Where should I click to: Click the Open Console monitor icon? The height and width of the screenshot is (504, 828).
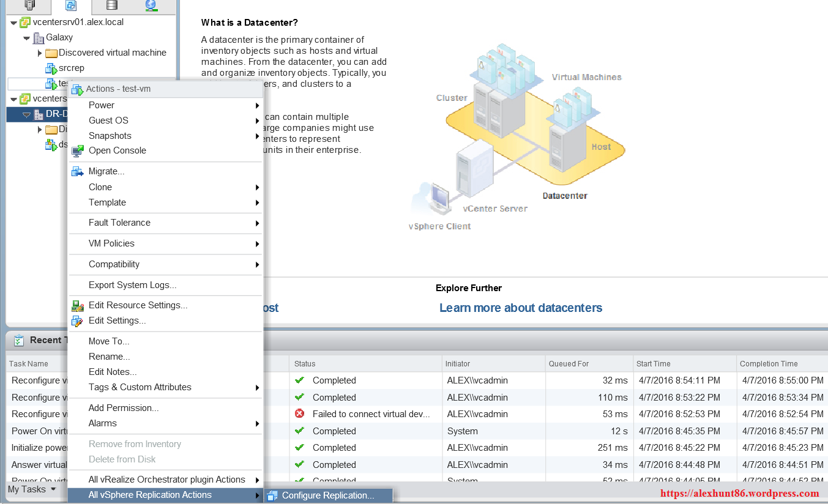[78, 151]
